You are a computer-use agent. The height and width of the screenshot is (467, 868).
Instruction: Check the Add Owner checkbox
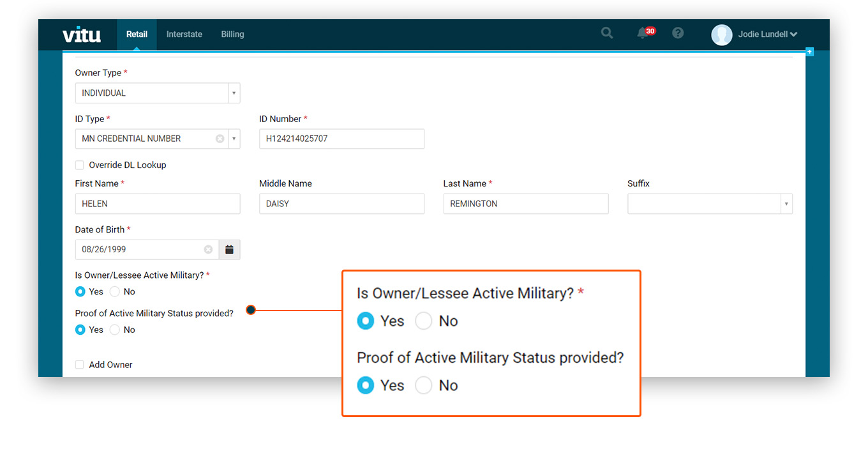(x=80, y=365)
